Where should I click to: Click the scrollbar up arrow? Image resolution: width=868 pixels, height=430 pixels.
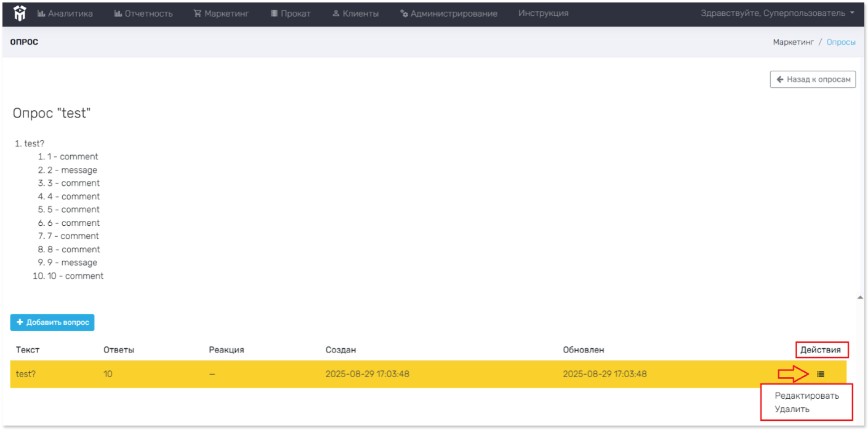[x=859, y=297]
